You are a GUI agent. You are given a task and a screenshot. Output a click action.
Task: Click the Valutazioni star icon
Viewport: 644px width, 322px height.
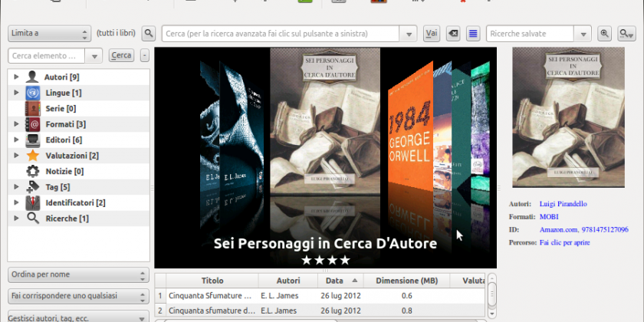32,156
